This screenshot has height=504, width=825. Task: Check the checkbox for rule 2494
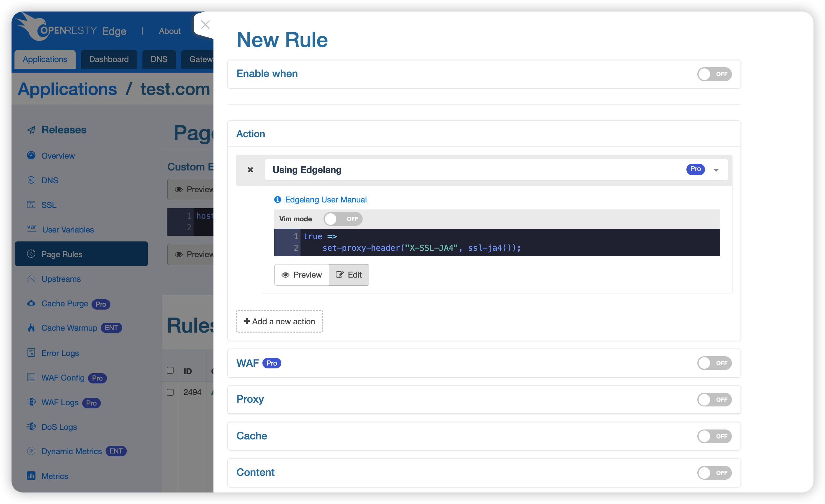[170, 392]
